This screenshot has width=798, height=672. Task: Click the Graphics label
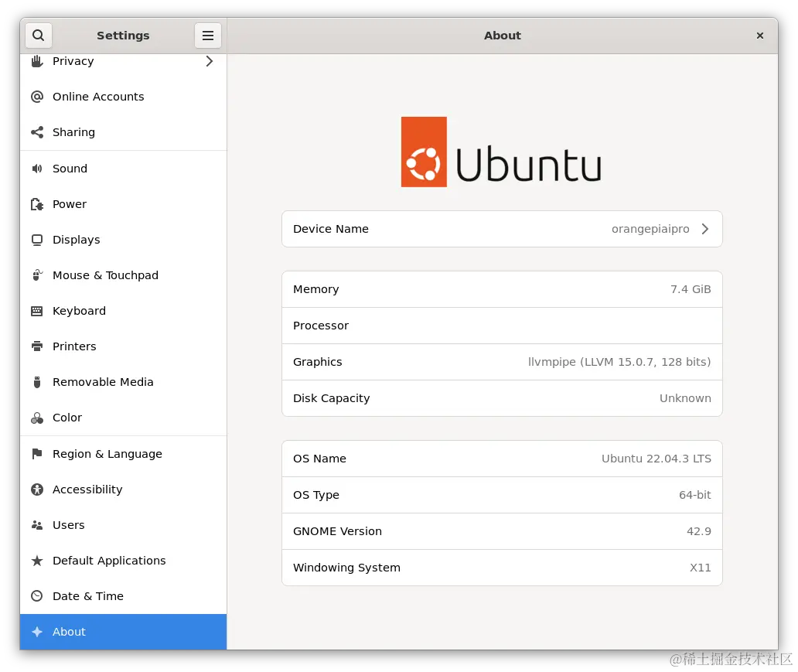(x=318, y=362)
